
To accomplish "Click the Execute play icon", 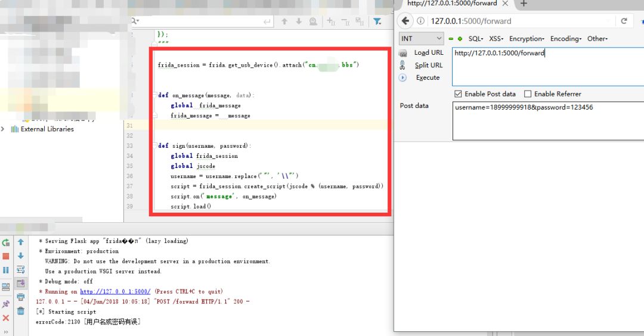I will pos(402,77).
